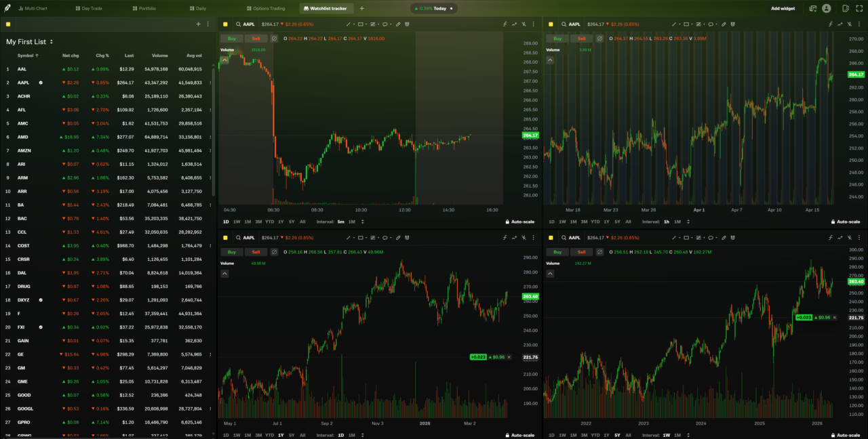Click Buy button in bottom-left chart

point(232,252)
